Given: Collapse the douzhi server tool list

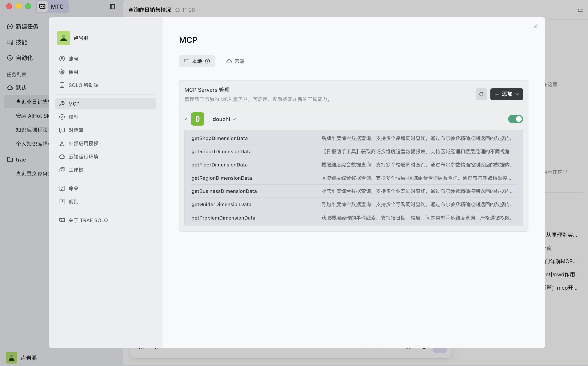Looking at the screenshot, I should pyautogui.click(x=185, y=119).
